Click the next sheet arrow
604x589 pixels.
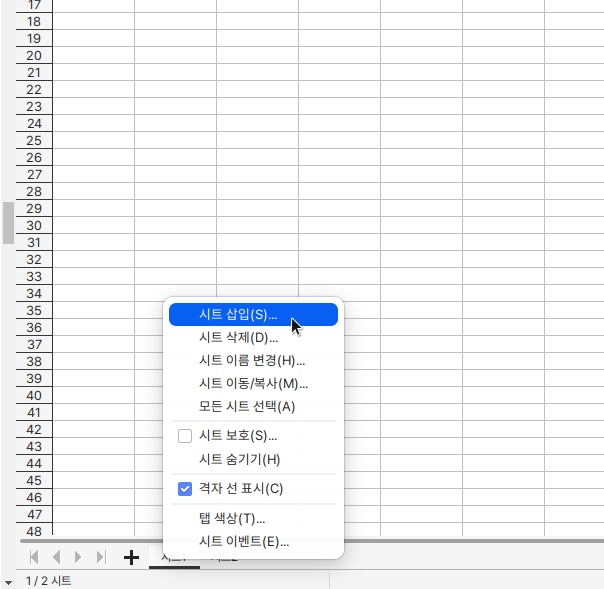78,557
